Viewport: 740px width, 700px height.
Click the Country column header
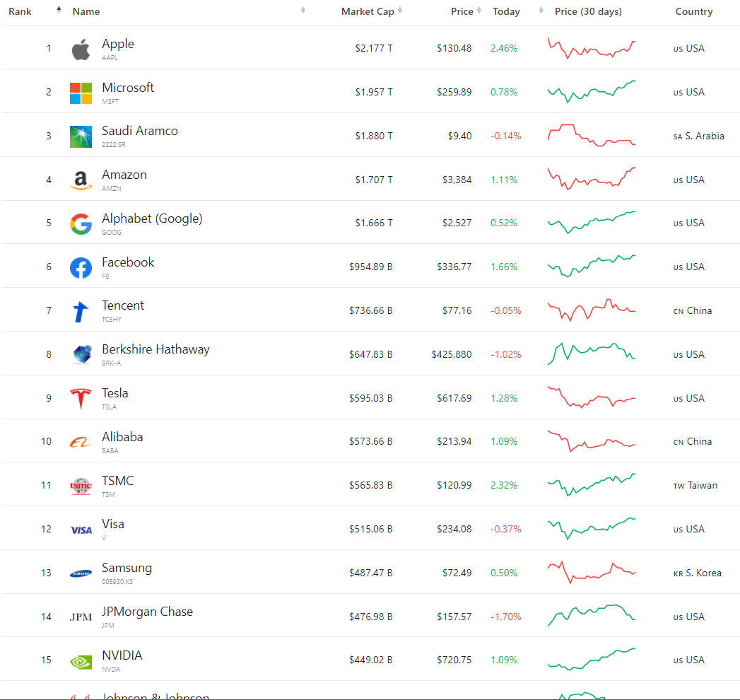coord(694,11)
